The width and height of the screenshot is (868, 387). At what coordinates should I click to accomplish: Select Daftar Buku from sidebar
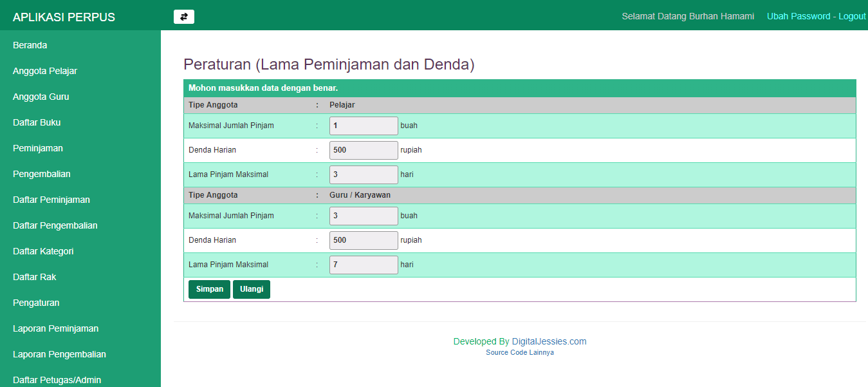click(x=37, y=122)
